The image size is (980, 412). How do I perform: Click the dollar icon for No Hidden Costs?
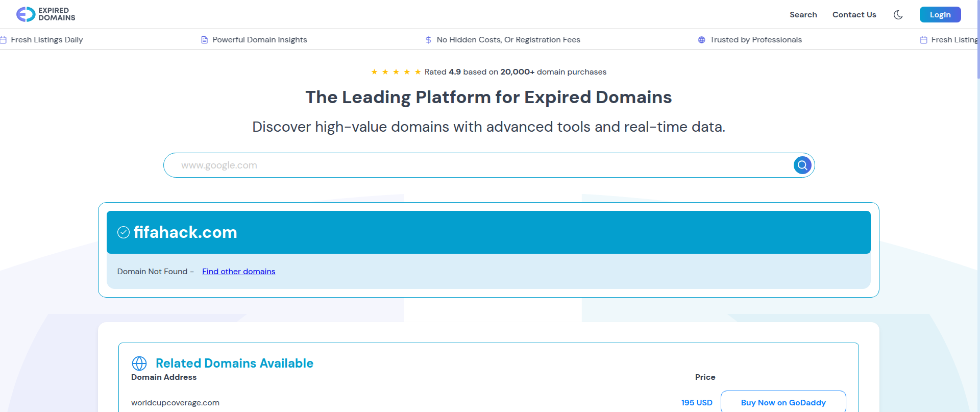pyautogui.click(x=428, y=40)
